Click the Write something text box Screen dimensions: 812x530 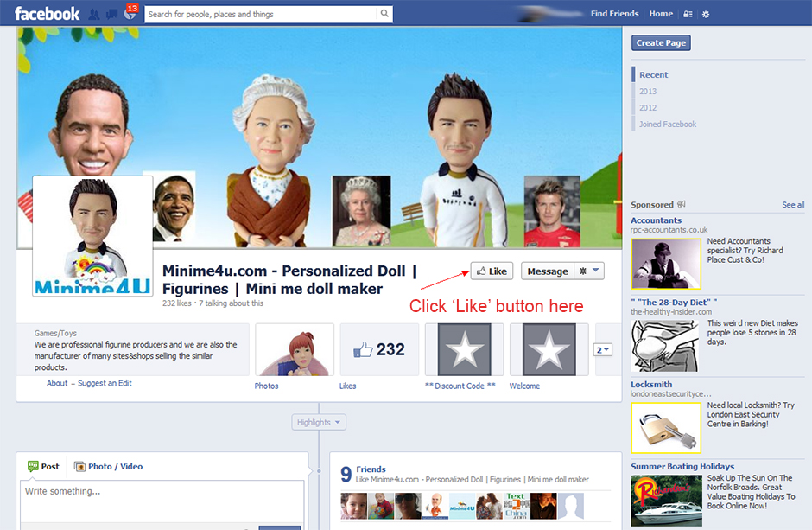coord(162,501)
